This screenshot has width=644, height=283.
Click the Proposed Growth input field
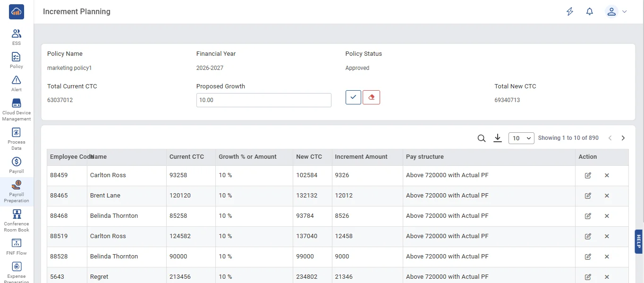click(x=263, y=100)
